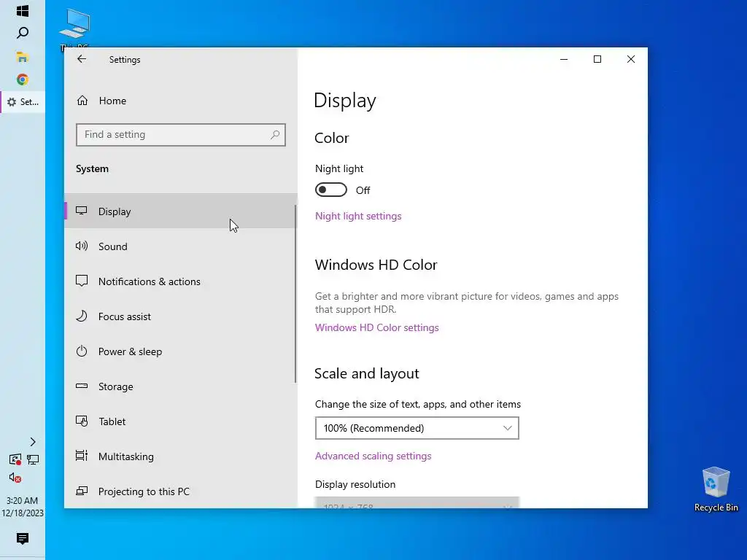747x560 pixels.
Task: Expand the hidden system tray chevron
Action: point(32,442)
